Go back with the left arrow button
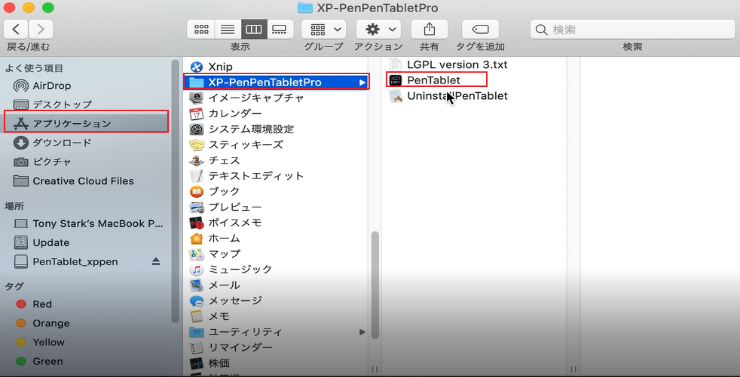Viewport: 740px width, 377px height. pyautogui.click(x=16, y=29)
